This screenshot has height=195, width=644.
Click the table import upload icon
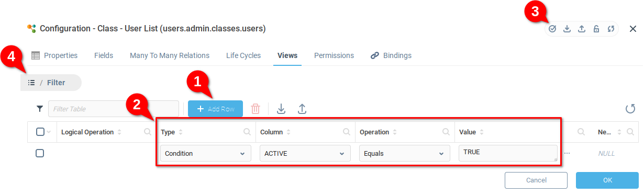click(302, 109)
